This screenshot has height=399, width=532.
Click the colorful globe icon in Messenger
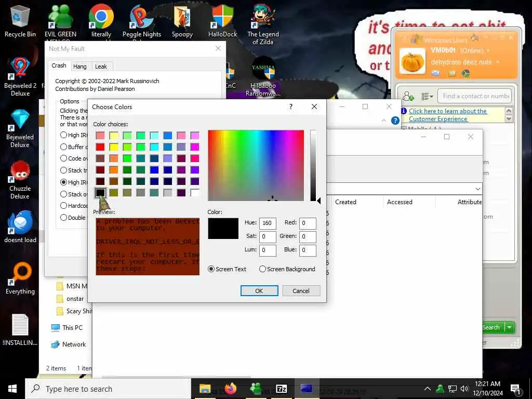click(x=466, y=73)
